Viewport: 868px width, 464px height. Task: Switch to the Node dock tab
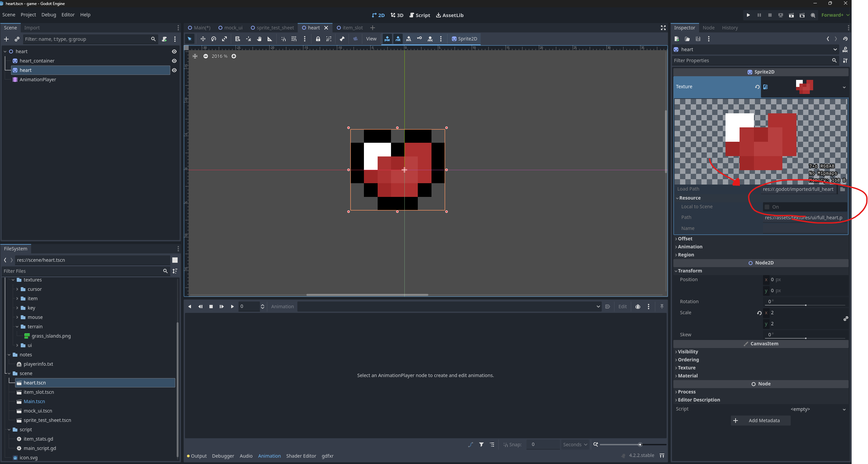(x=708, y=28)
